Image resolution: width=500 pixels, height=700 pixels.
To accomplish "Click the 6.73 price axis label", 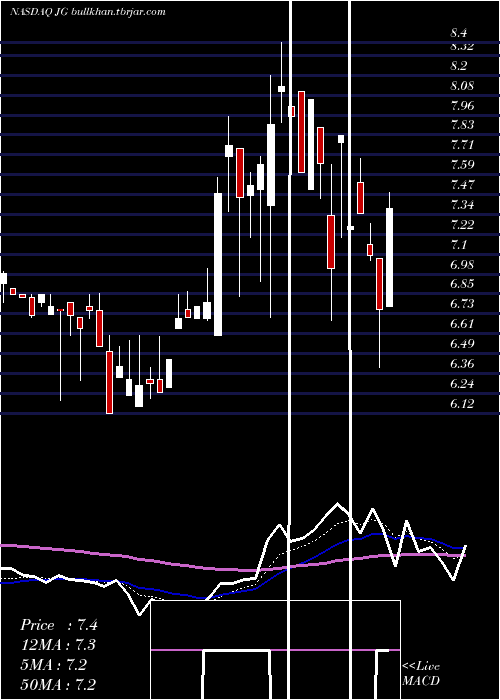I will point(462,304).
